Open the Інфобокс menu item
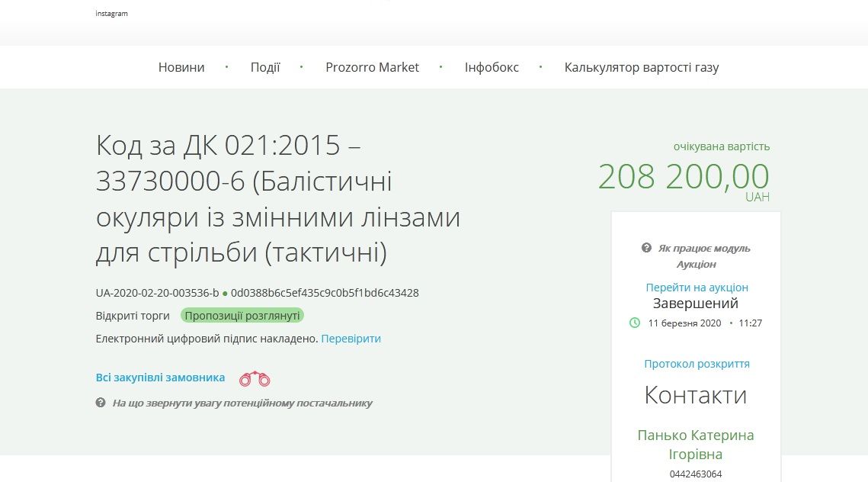The image size is (868, 482). pyautogui.click(x=492, y=67)
